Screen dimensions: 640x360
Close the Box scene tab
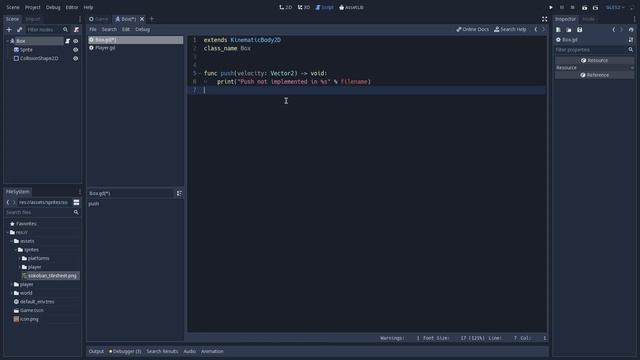coord(142,19)
